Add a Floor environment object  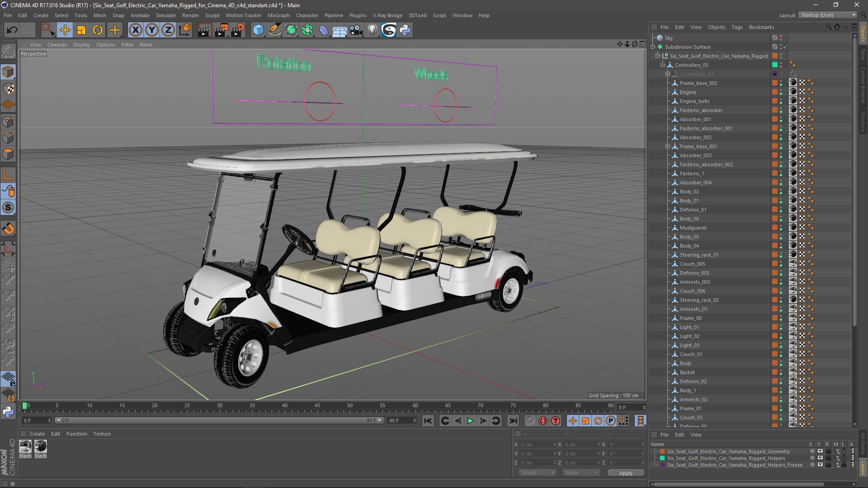point(340,30)
